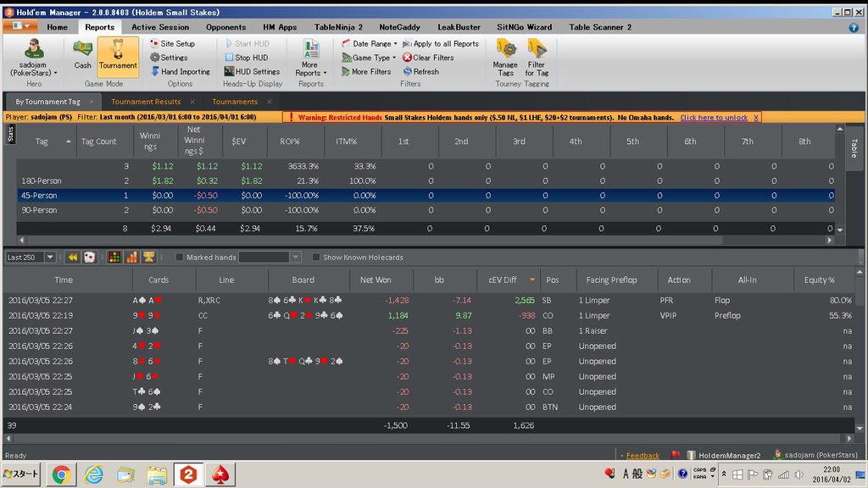Open the file explorer folder in taskbar
The width and height of the screenshot is (868, 488).
point(157,474)
